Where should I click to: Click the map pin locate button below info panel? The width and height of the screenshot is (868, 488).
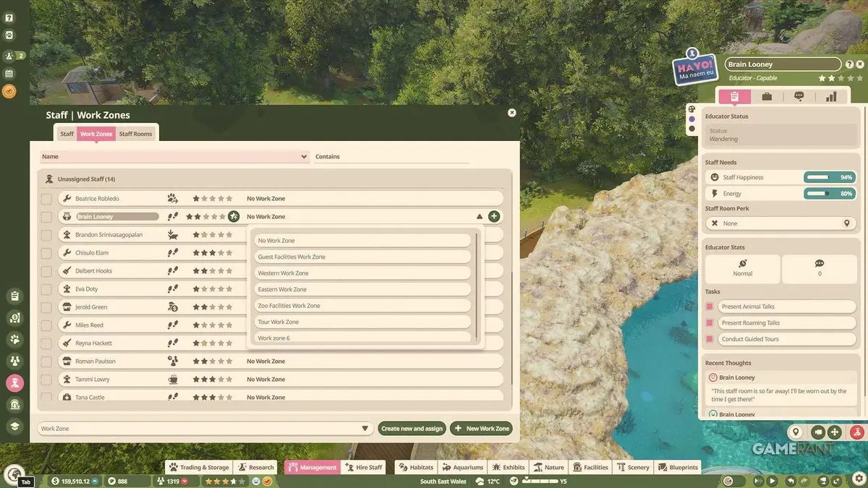click(x=796, y=432)
